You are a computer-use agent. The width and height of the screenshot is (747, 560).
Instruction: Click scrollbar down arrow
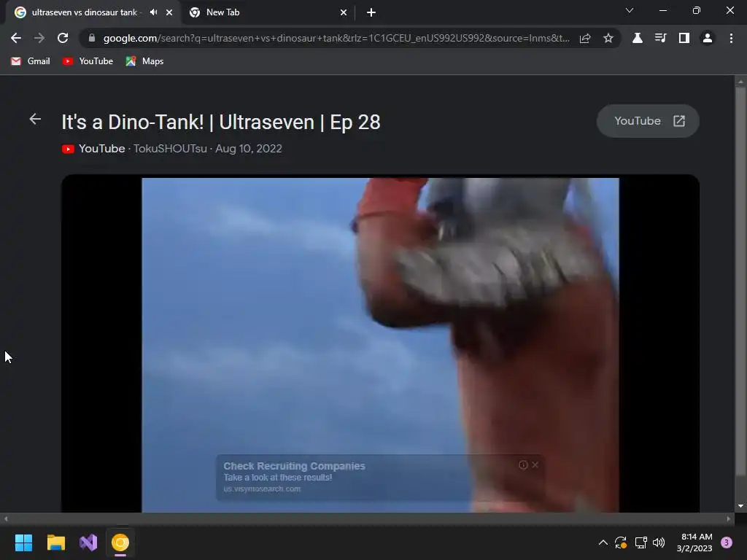pyautogui.click(x=740, y=506)
